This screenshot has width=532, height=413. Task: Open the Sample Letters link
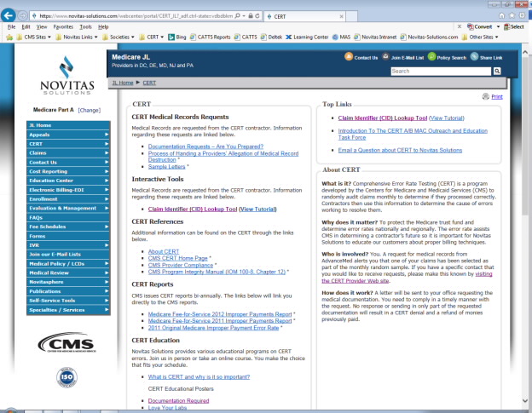[x=166, y=167]
